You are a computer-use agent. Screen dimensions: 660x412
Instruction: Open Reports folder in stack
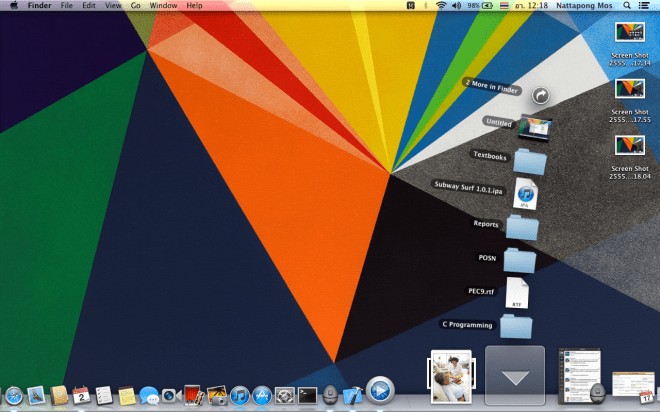[522, 228]
